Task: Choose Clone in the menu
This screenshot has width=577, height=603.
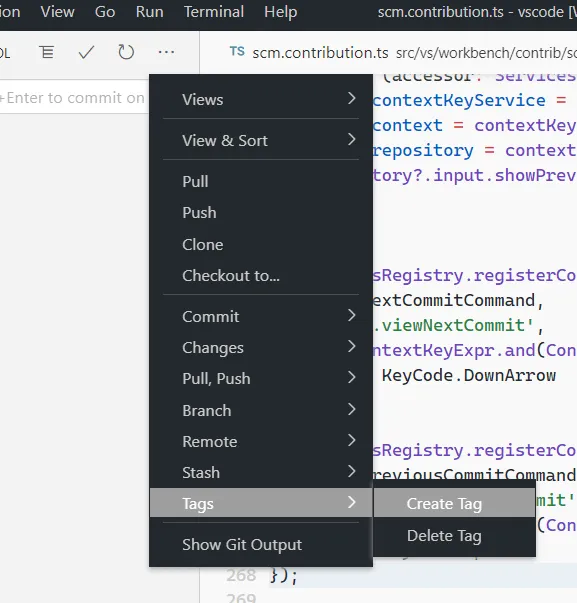Action: 261,245
